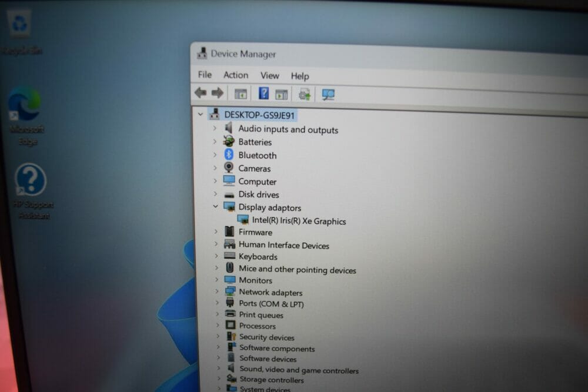Click the Processors icon
This screenshot has height=392, width=588.
tap(230, 325)
